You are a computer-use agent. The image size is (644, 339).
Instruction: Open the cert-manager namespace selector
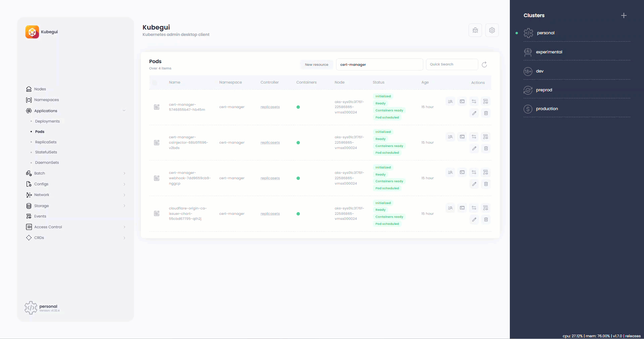point(379,64)
